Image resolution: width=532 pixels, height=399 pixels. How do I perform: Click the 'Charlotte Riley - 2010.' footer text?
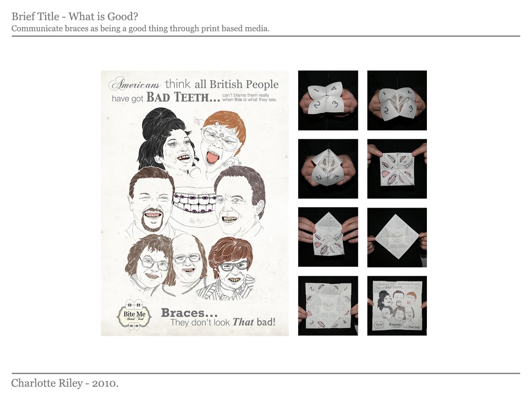click(x=65, y=383)
